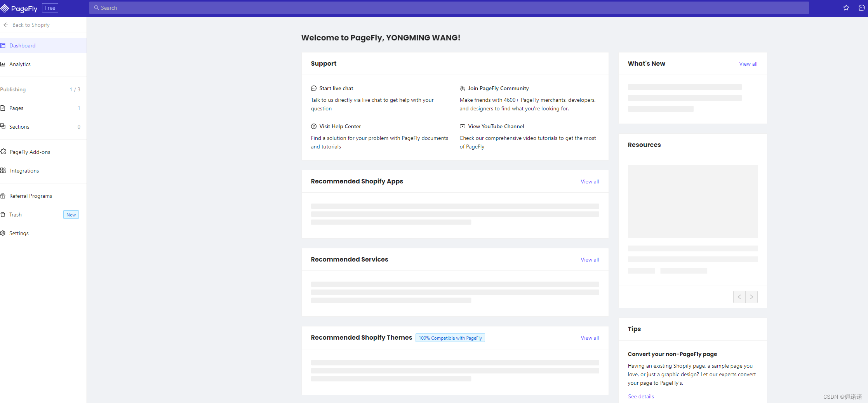Screen dimensions: 868x403
Task: Click the live chat bubble icon in Support
Action: coord(314,88)
